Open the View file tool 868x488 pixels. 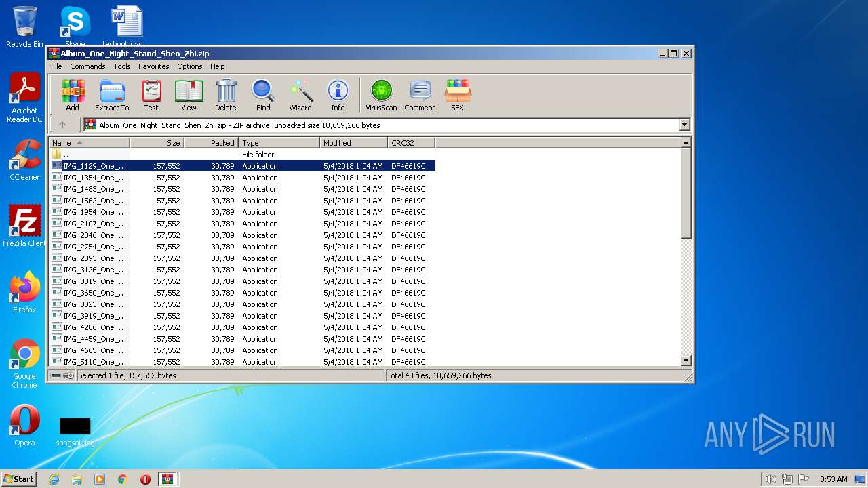point(189,95)
